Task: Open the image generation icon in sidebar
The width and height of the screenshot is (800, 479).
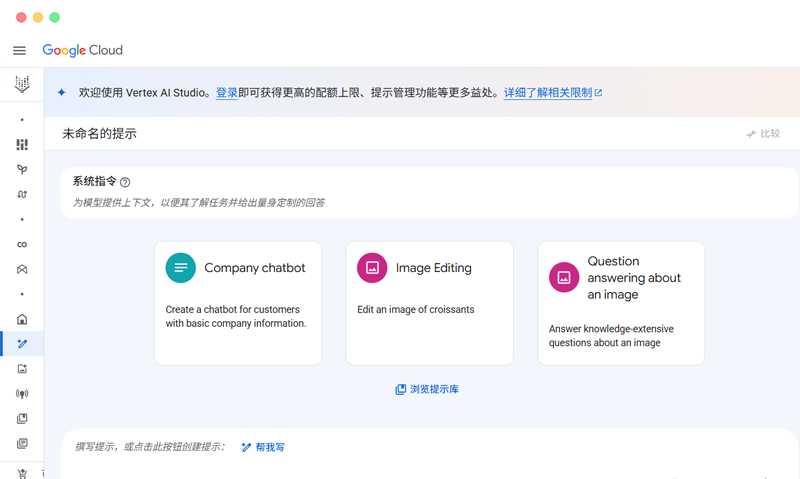Action: point(22,369)
